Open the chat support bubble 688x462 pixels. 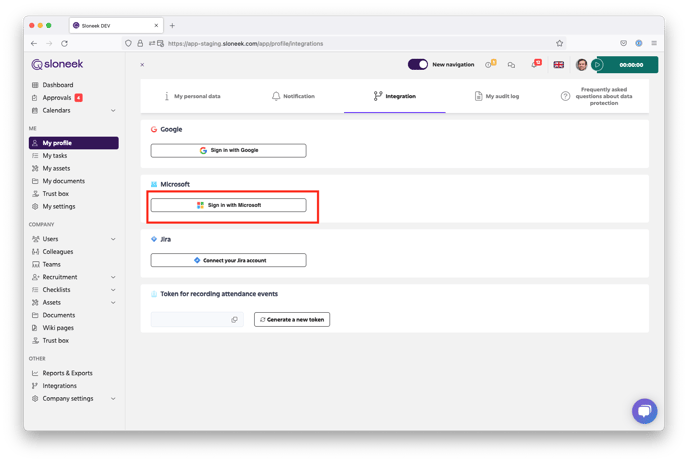(644, 411)
